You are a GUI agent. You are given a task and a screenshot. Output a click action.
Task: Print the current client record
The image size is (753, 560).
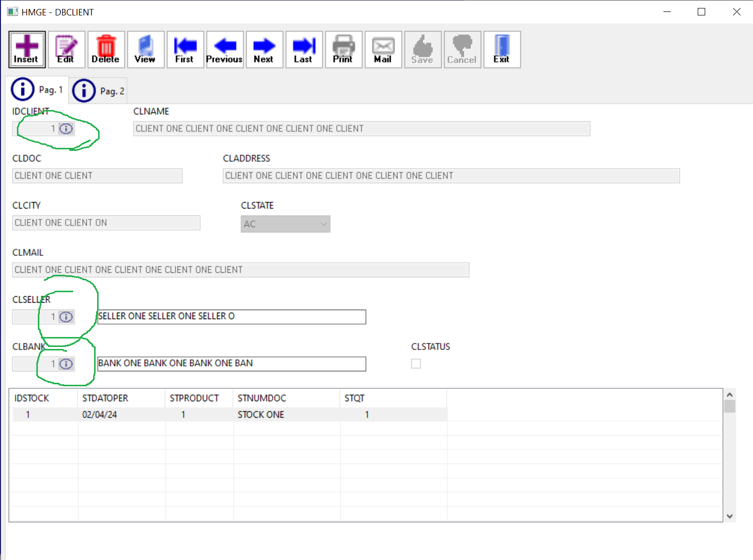(343, 49)
